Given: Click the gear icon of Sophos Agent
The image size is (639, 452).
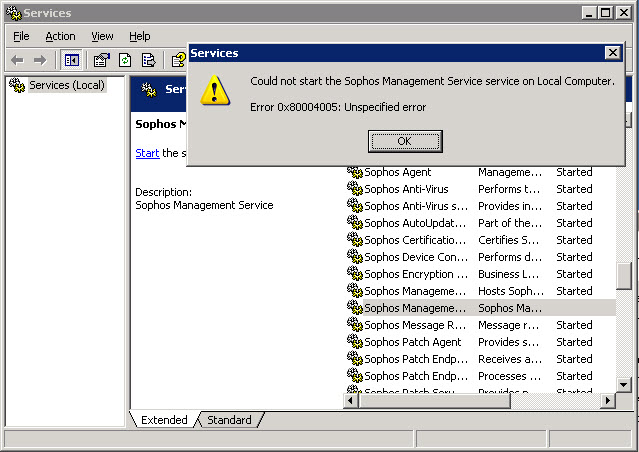Looking at the screenshot, I should click(355, 172).
